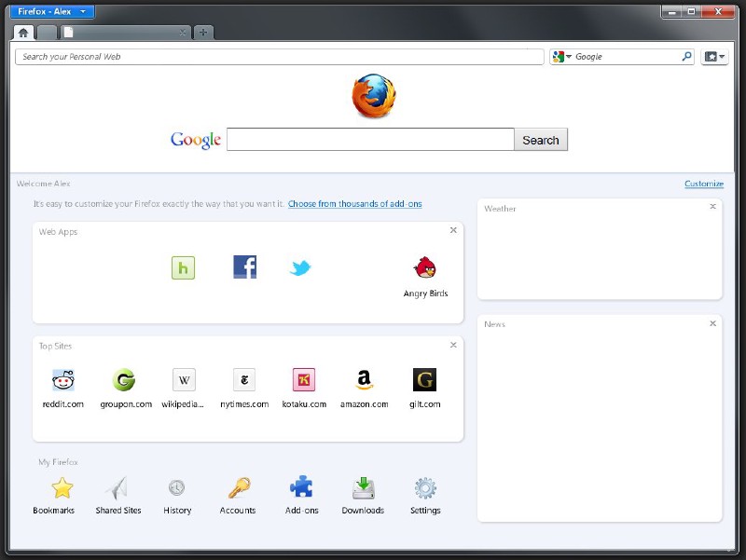Close the blank page tab
This screenshot has width=746, height=560.
(182, 33)
